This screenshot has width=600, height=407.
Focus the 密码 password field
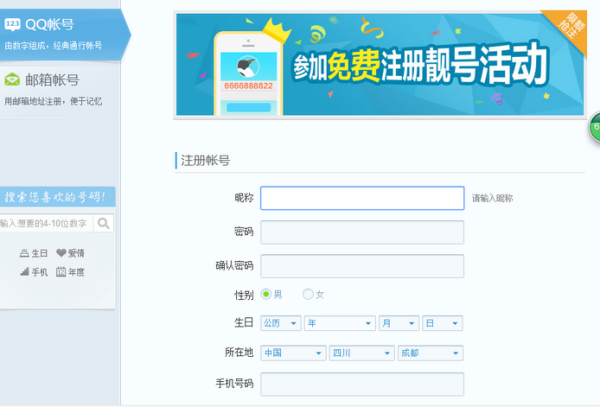362,232
